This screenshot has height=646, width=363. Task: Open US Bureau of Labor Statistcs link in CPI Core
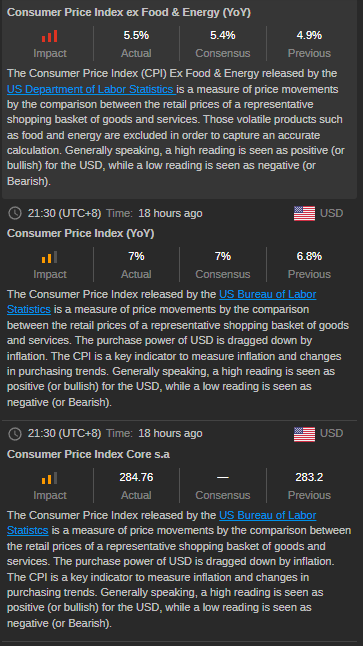162,523
